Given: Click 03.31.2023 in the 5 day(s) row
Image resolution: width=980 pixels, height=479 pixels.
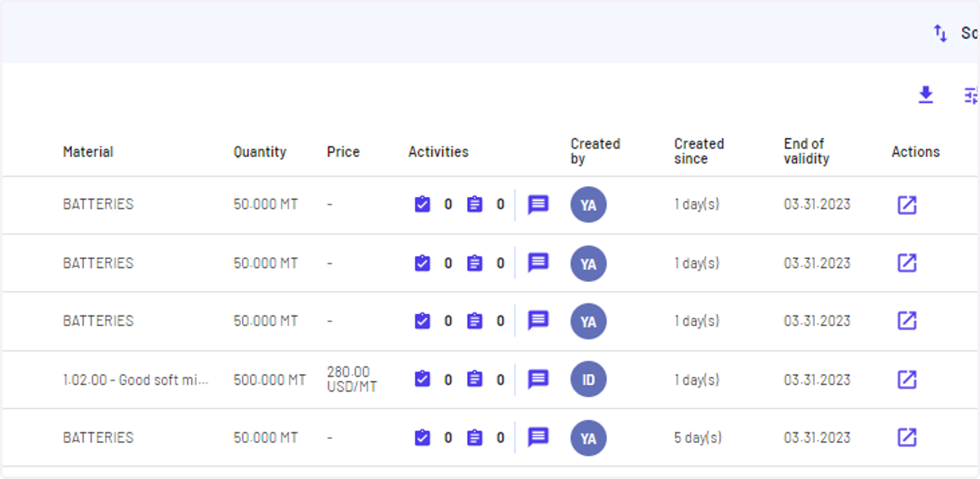Looking at the screenshot, I should click(817, 438).
